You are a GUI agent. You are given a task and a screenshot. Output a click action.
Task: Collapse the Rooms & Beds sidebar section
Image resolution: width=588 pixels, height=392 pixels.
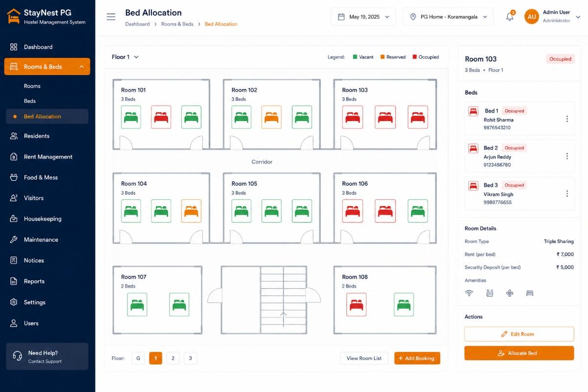click(x=47, y=67)
